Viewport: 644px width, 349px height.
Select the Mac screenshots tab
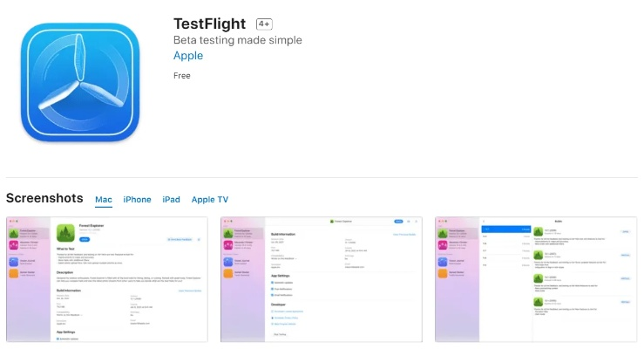104,199
